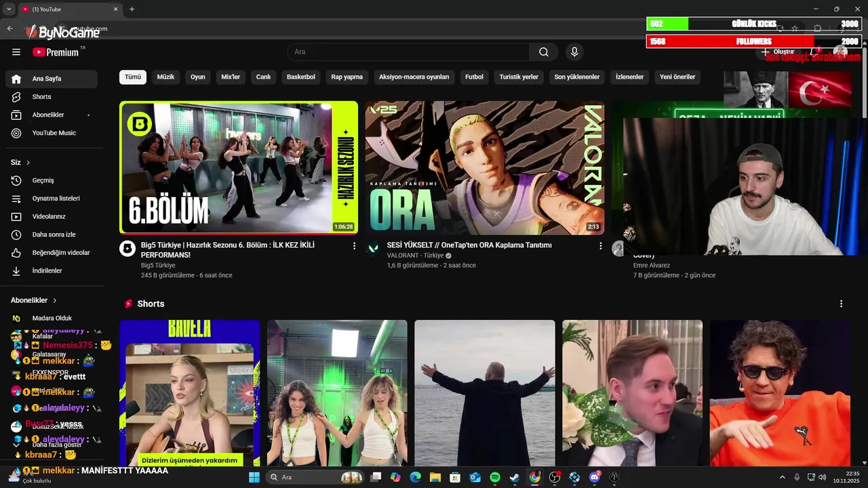Focus the YouTube search field
The width and height of the screenshot is (868, 488).
click(x=409, y=52)
